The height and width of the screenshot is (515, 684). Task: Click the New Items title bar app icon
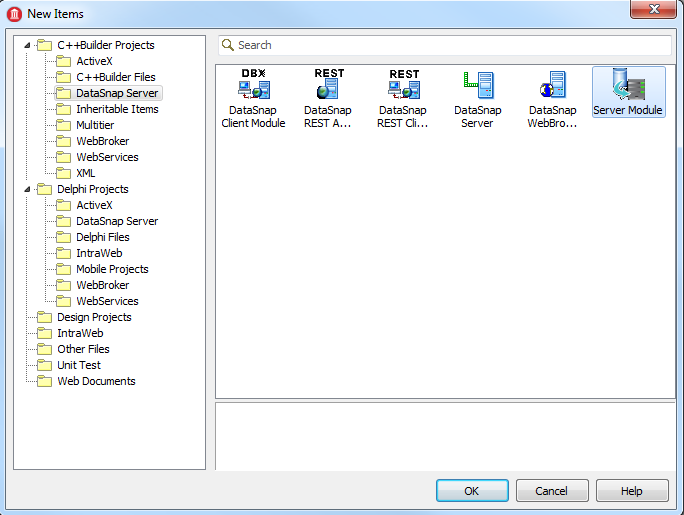point(14,14)
